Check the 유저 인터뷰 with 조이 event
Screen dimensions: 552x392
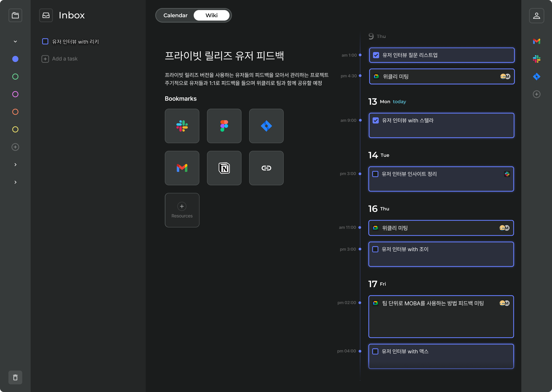(375, 249)
